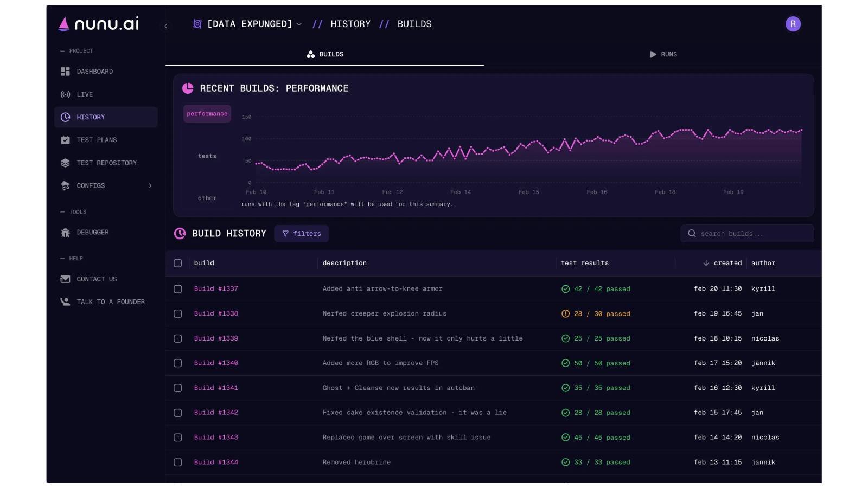Open the Debugger bug icon
Screen dimensions: 868x488
tap(65, 232)
